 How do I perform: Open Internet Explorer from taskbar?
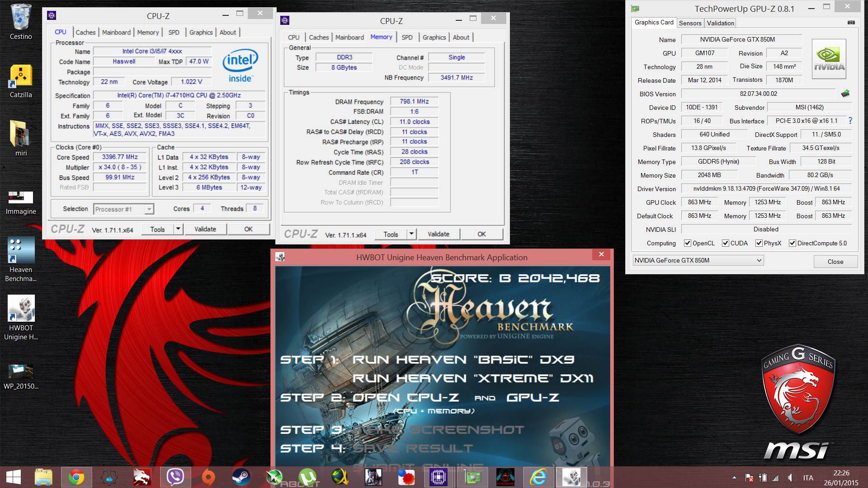click(x=538, y=477)
